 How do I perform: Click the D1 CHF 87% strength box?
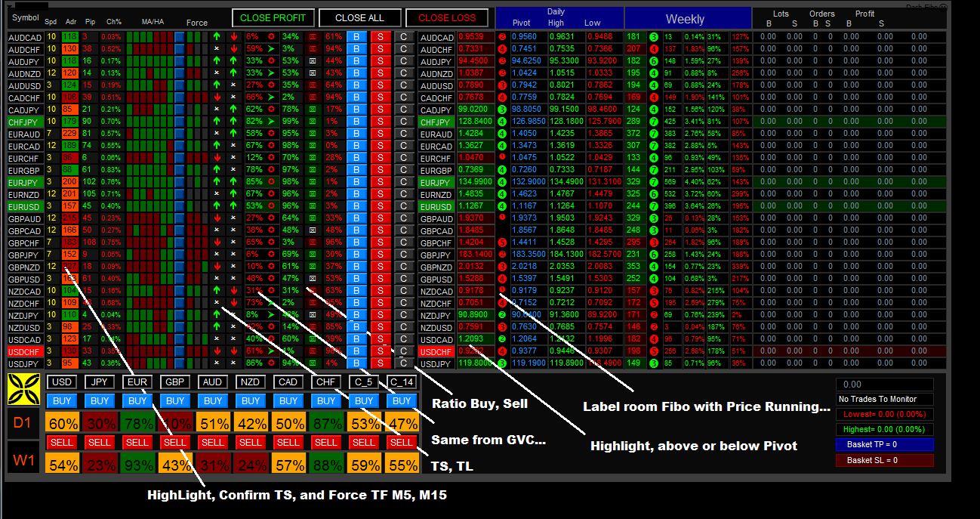tap(326, 422)
